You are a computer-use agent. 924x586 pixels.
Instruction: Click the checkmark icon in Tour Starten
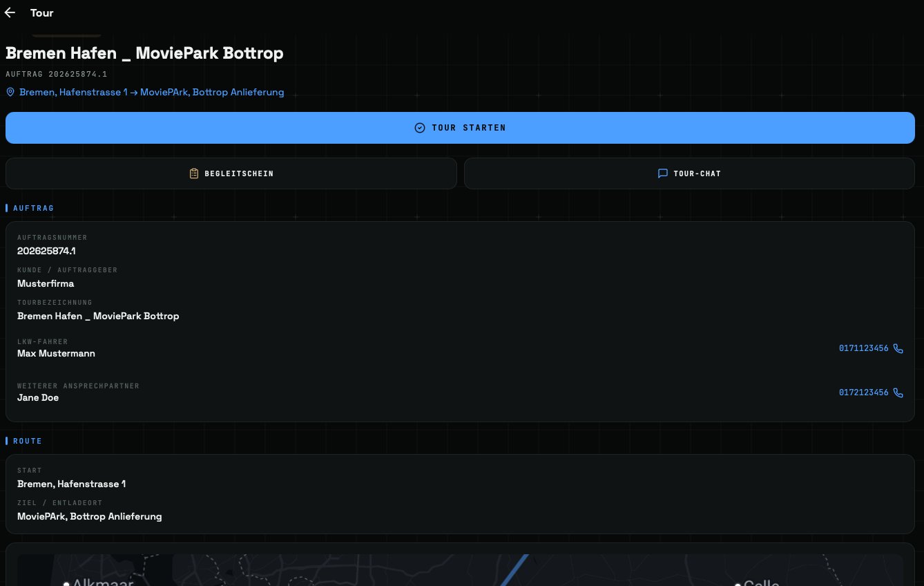click(419, 128)
